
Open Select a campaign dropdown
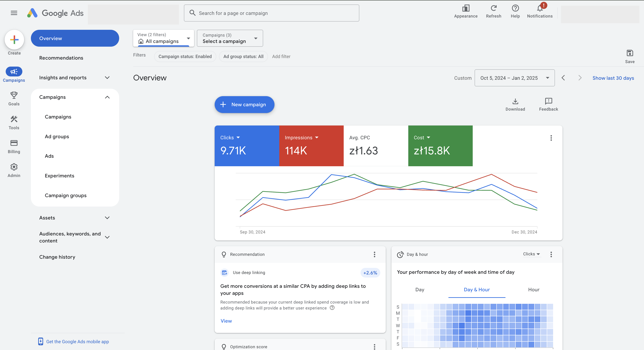tap(230, 38)
